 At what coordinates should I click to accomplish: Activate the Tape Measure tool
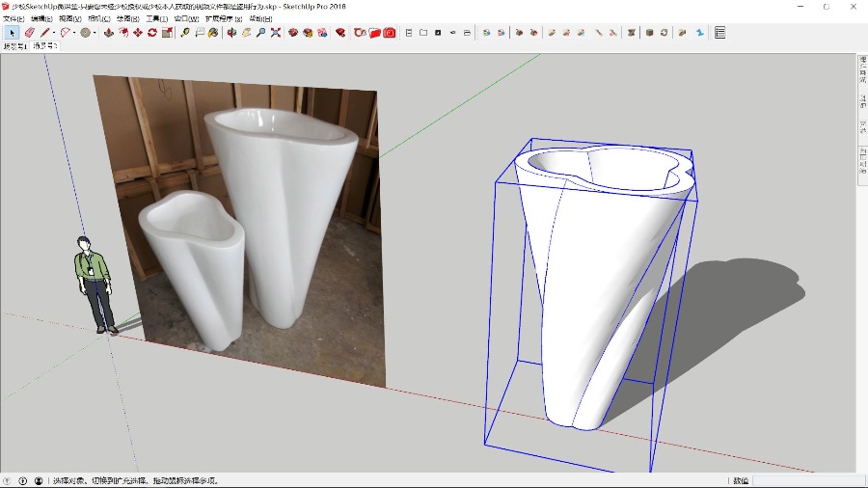(x=184, y=33)
